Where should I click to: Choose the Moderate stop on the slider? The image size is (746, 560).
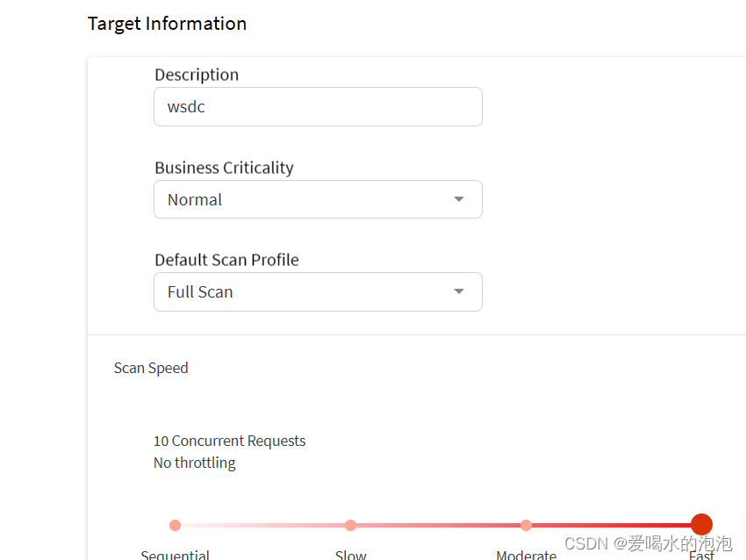tap(526, 525)
